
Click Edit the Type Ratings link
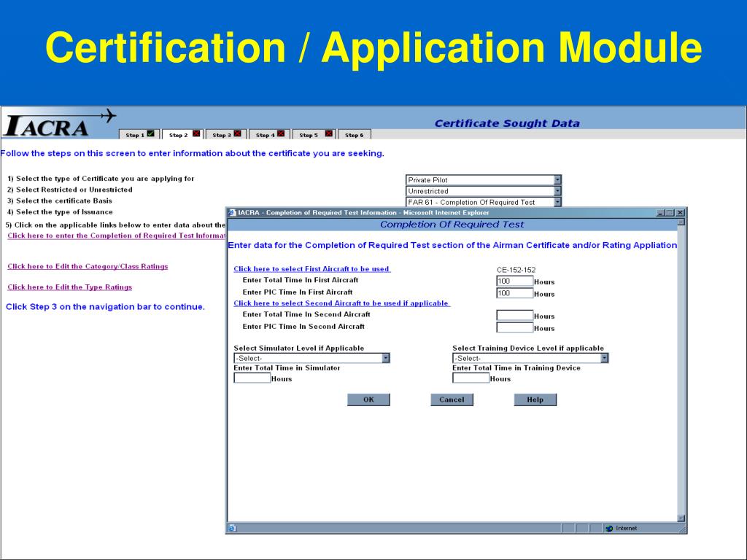click(69, 287)
